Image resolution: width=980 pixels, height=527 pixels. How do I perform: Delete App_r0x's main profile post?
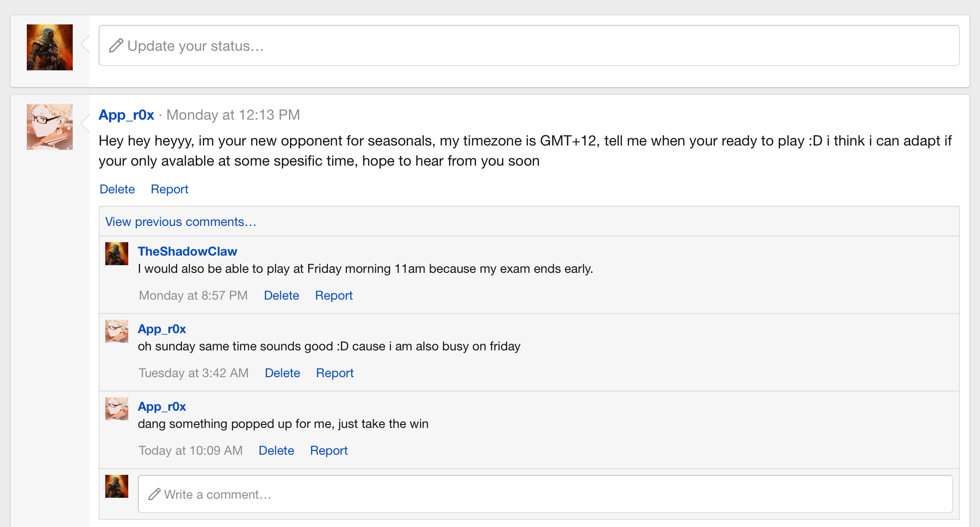117,189
